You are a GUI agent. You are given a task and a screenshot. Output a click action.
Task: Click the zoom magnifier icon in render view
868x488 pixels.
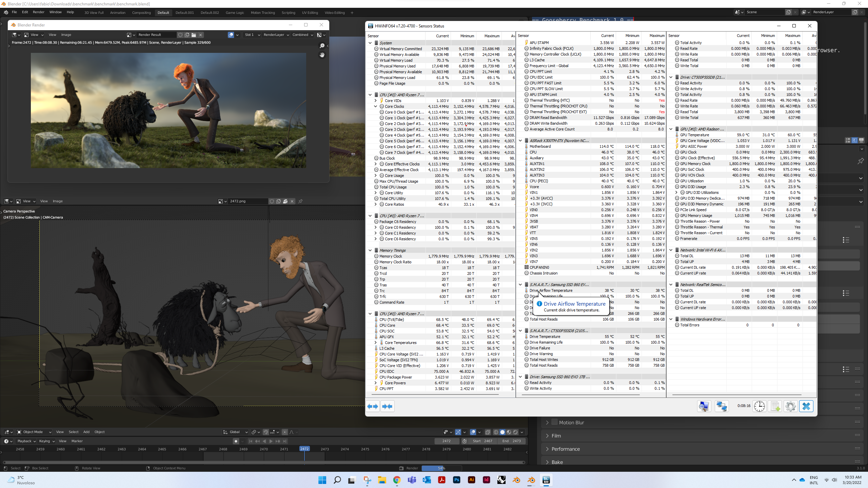click(x=322, y=46)
